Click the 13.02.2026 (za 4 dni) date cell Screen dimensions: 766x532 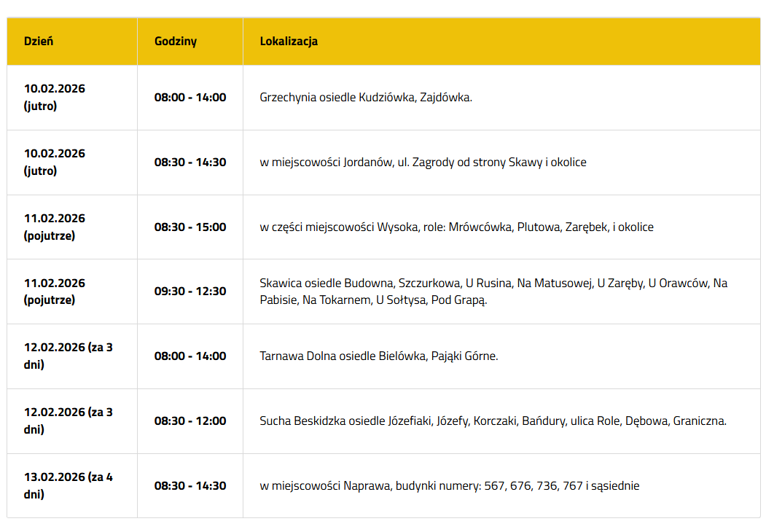tap(69, 486)
